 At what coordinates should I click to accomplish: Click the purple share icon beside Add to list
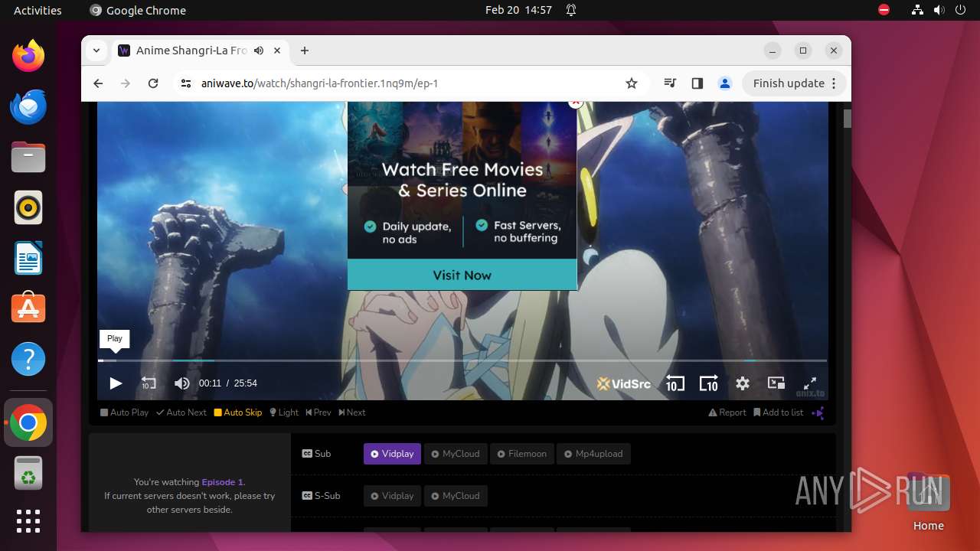(x=818, y=412)
